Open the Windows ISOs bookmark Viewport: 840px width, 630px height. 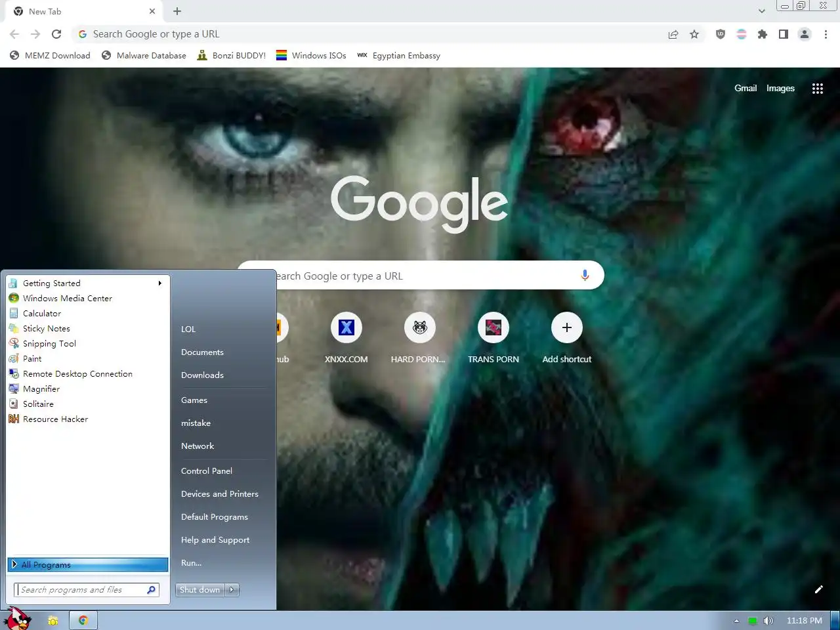coord(311,56)
